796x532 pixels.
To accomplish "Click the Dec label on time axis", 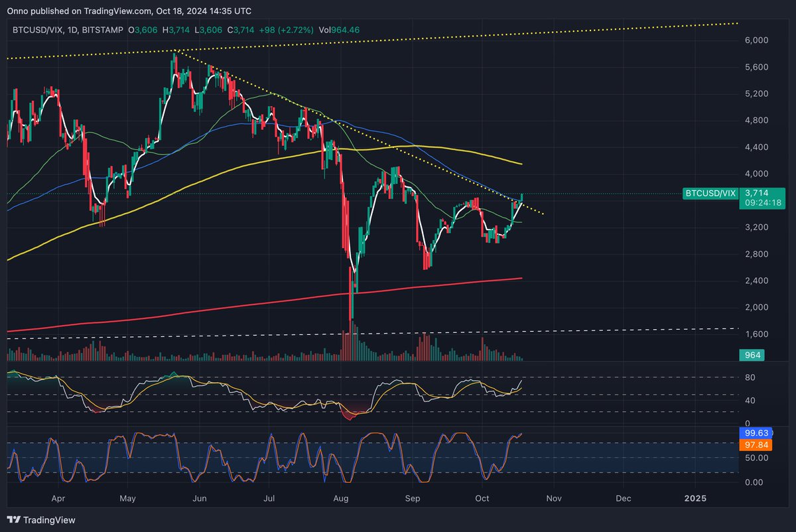I will [624, 497].
